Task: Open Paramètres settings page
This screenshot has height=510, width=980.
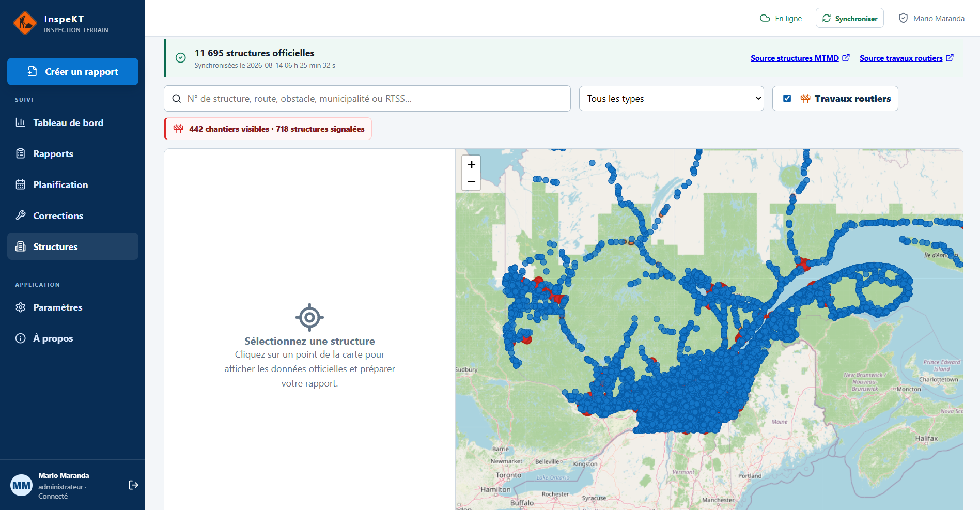Action: pos(73,307)
